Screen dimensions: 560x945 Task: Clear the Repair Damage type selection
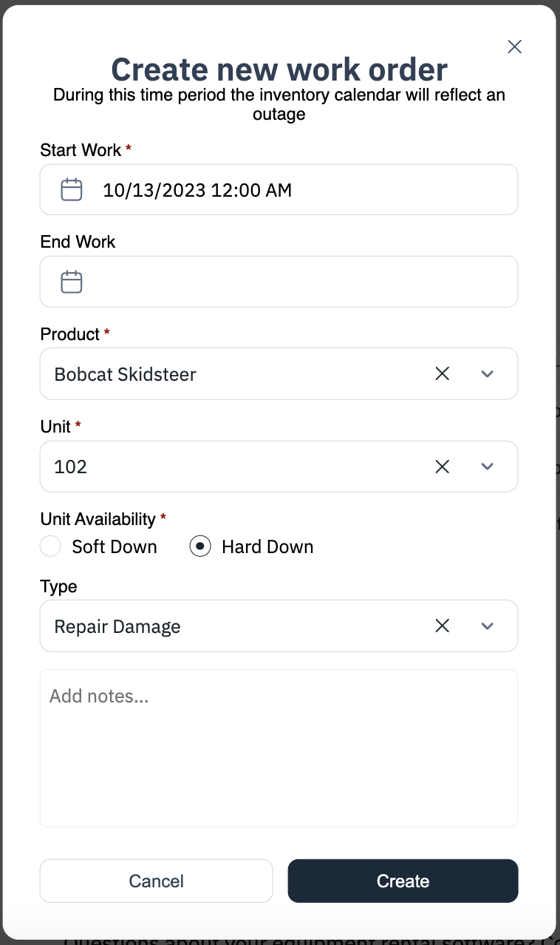pyautogui.click(x=442, y=626)
